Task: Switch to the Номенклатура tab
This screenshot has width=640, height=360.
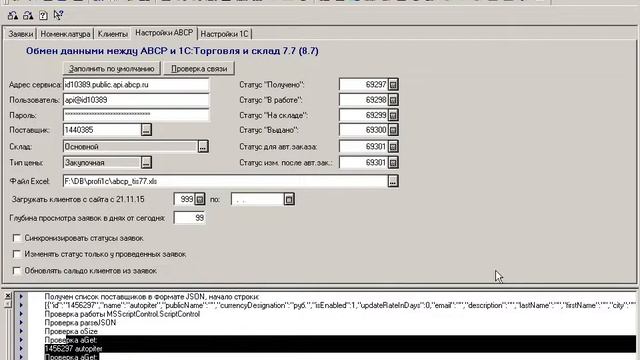Action: [x=65, y=34]
